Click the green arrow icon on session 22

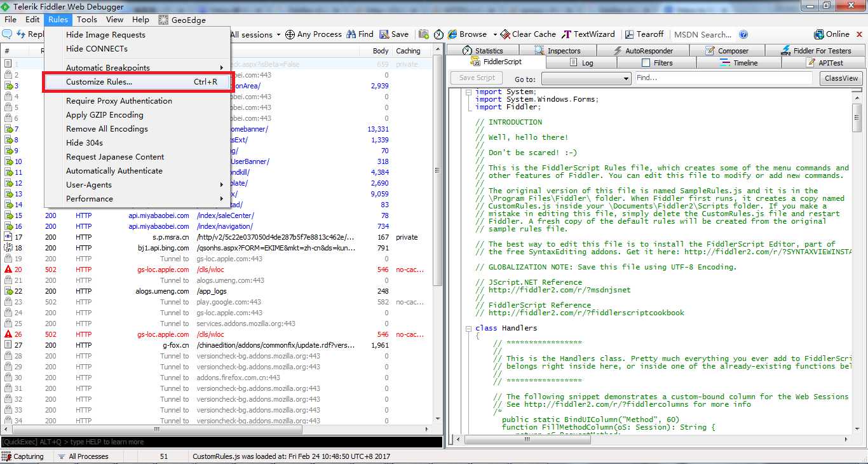point(8,291)
